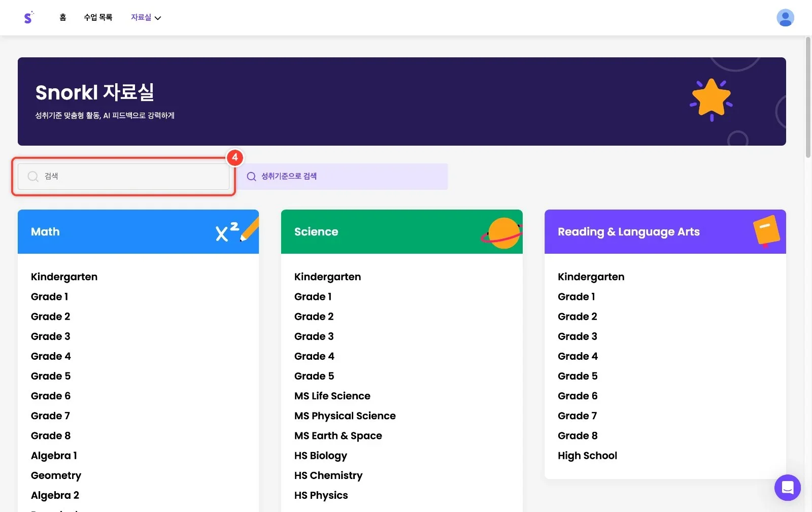Image resolution: width=812 pixels, height=512 pixels.
Task: Open MS Physical Science
Action: pos(345,416)
